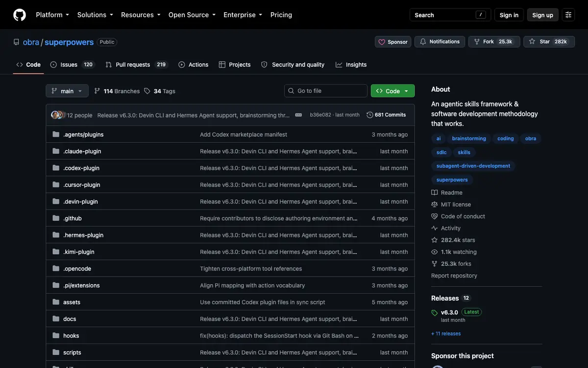588x368 pixels.
Task: Click the Sign in button
Action: [509, 15]
